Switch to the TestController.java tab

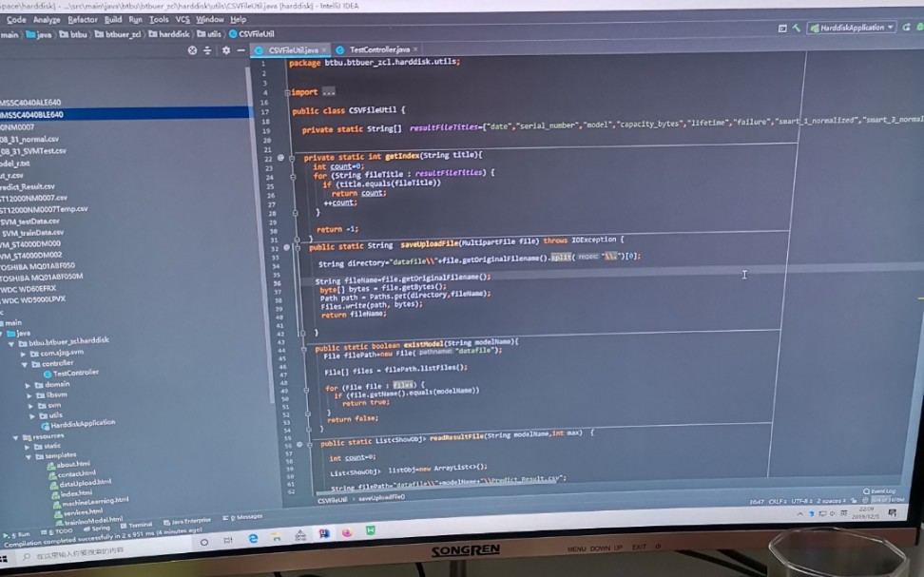379,49
